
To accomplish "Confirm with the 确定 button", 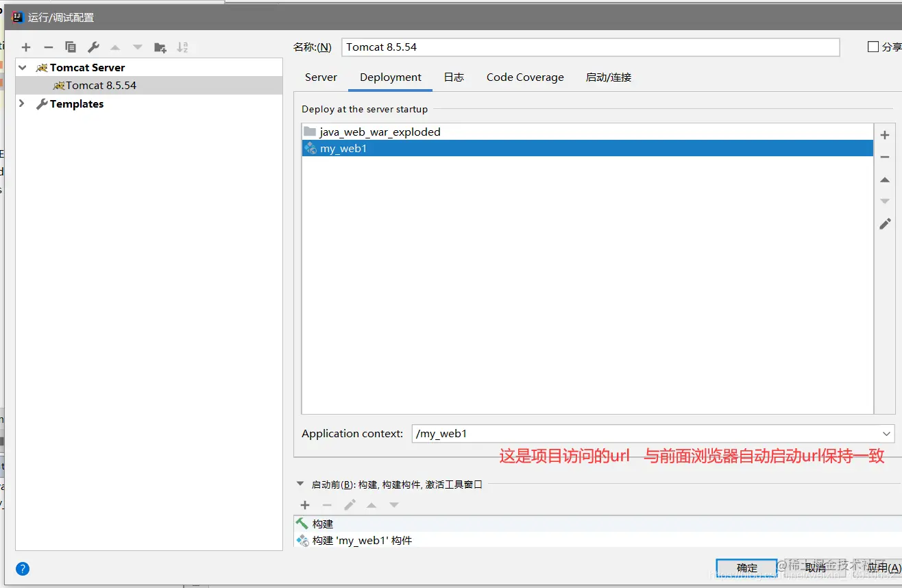I will click(x=746, y=567).
